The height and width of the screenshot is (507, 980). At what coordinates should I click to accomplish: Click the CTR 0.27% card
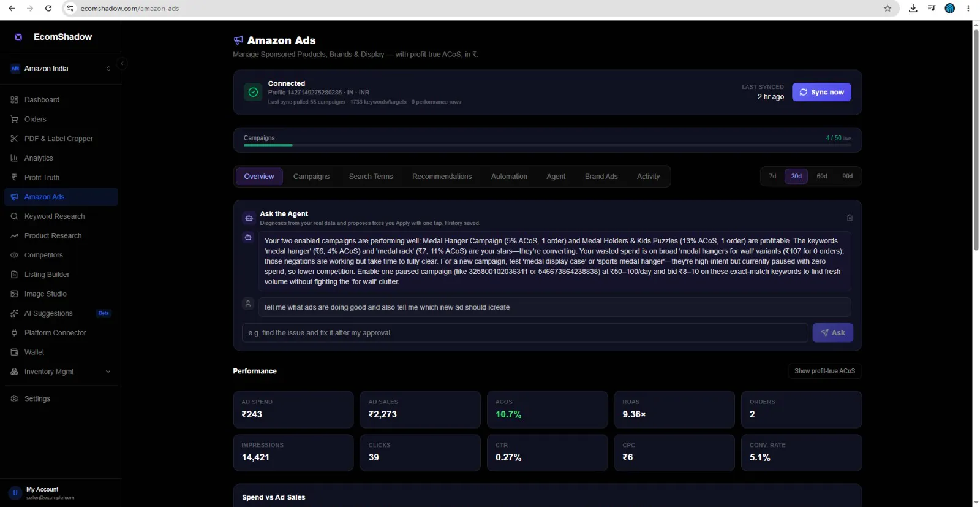click(x=547, y=453)
